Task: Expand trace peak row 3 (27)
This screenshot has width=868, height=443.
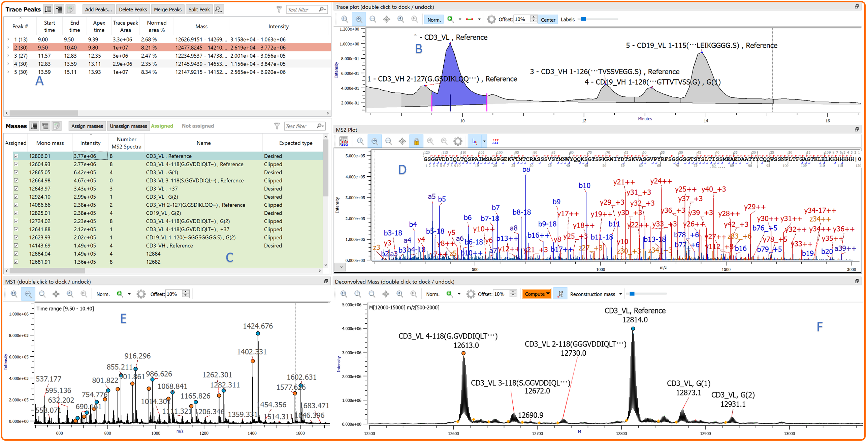Action: click(x=8, y=56)
